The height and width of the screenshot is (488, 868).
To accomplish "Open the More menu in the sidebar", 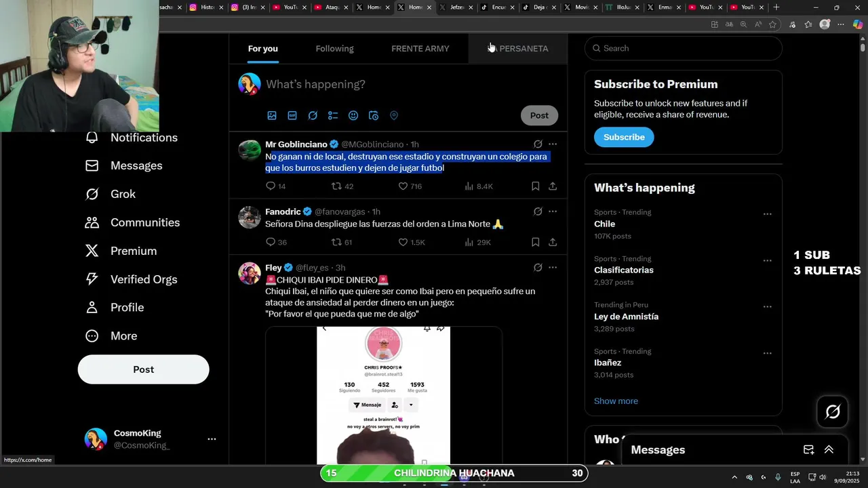I will point(111,336).
